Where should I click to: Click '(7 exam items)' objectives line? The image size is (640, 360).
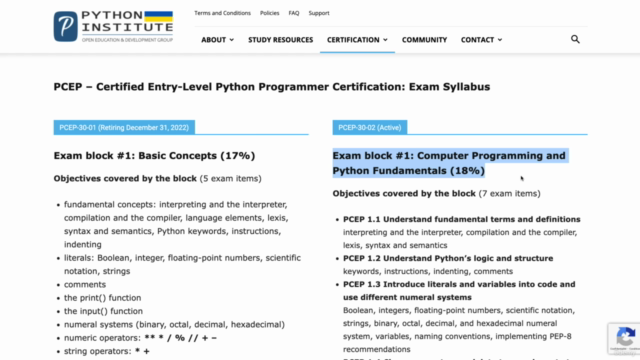(436, 193)
